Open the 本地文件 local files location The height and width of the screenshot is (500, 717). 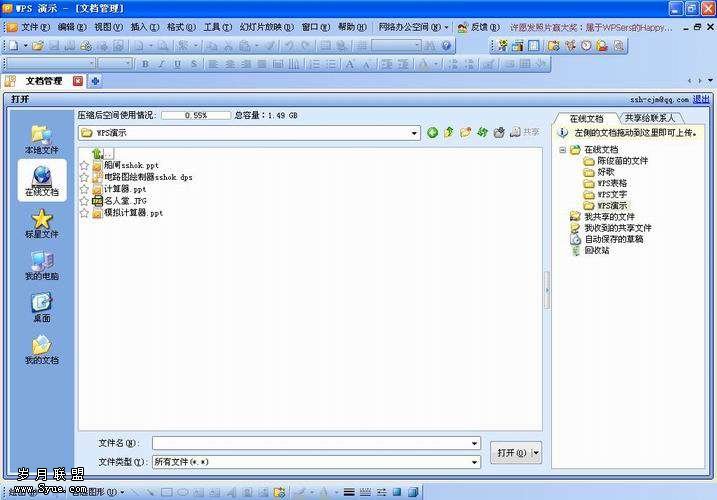[42, 139]
